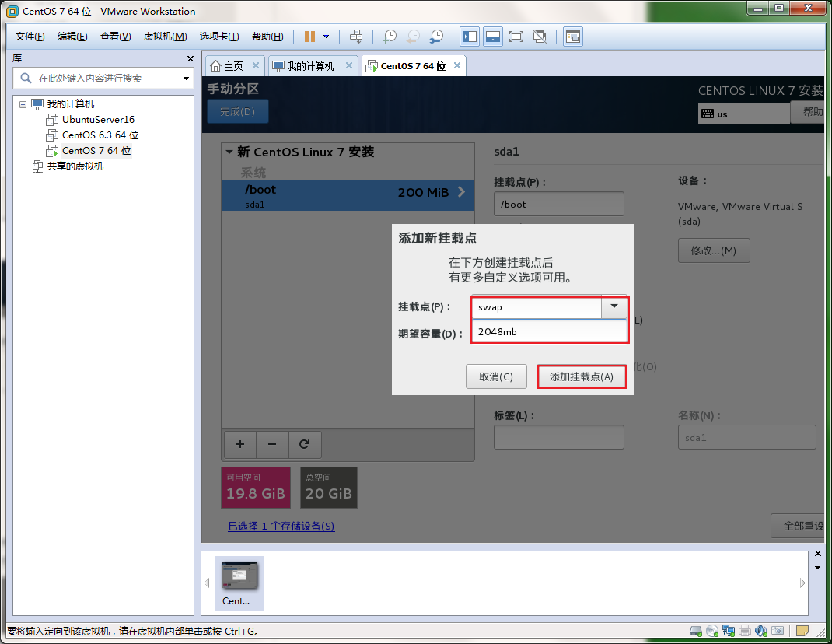This screenshot has width=832, height=644.
Task: Collapse the 新 CentOS Linux 7 安装 section
Action: [x=229, y=152]
